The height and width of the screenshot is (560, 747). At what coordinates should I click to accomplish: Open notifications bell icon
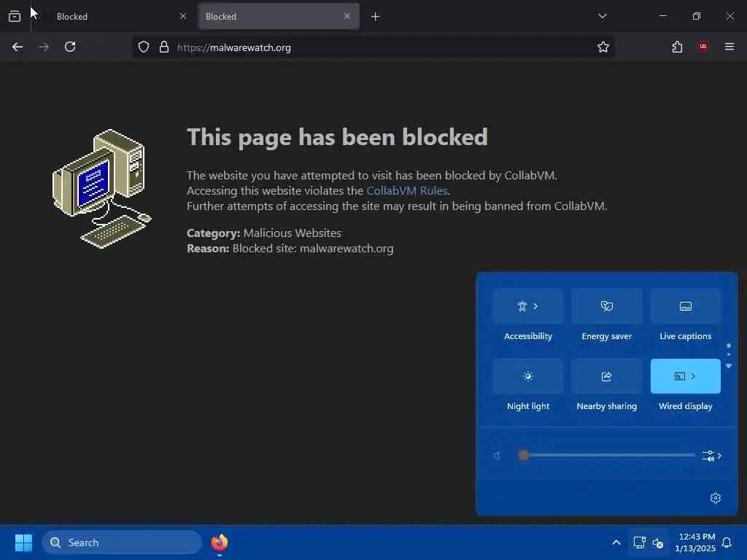pyautogui.click(x=727, y=542)
